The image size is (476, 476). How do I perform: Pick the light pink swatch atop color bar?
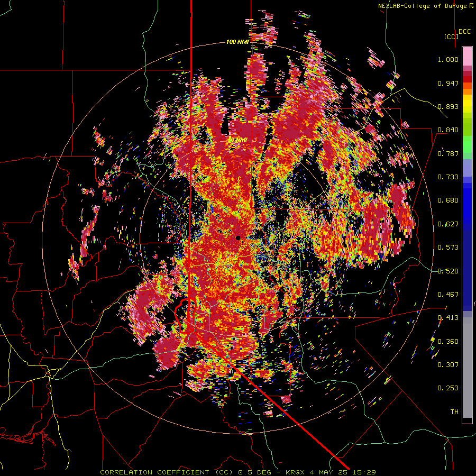click(x=467, y=57)
